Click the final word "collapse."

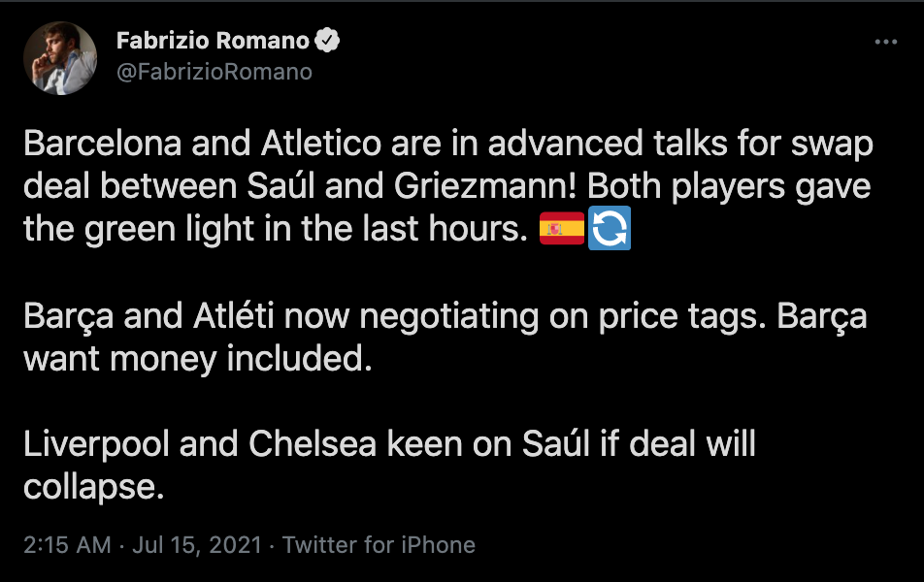click(x=93, y=486)
